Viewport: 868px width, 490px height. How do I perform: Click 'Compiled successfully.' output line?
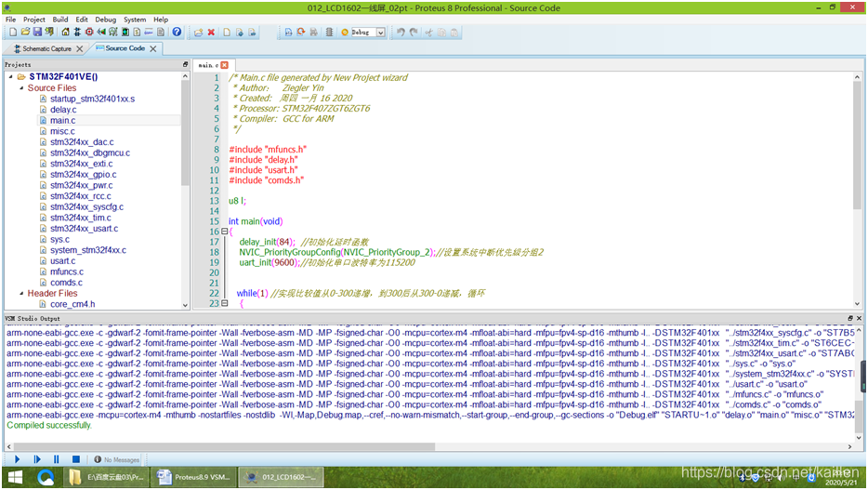(49, 425)
